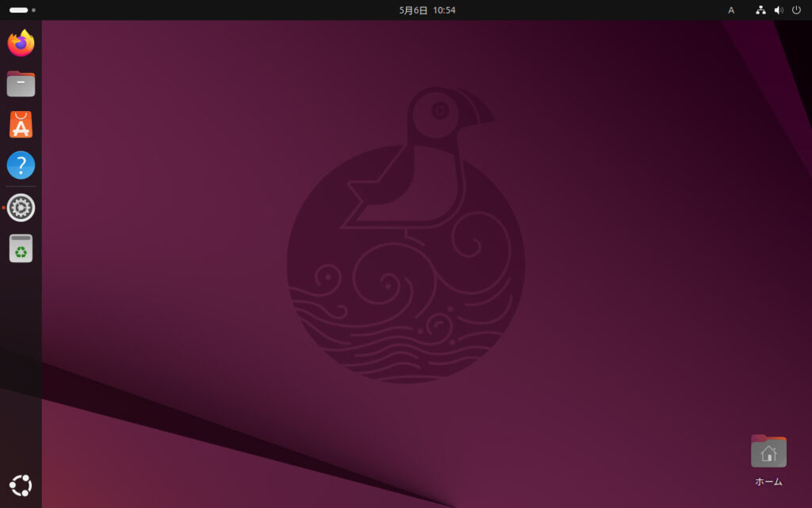Select the ホーム folder on desktop
This screenshot has height=508, width=812.
coord(768,460)
